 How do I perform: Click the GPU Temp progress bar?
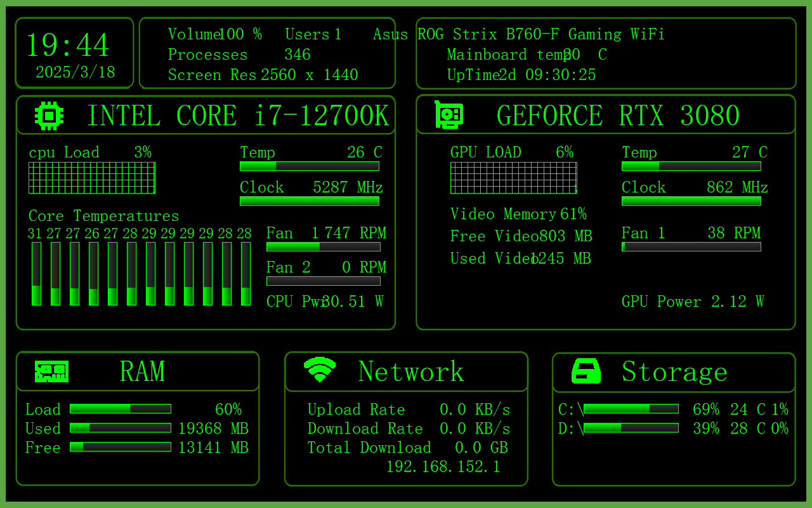pos(691,166)
